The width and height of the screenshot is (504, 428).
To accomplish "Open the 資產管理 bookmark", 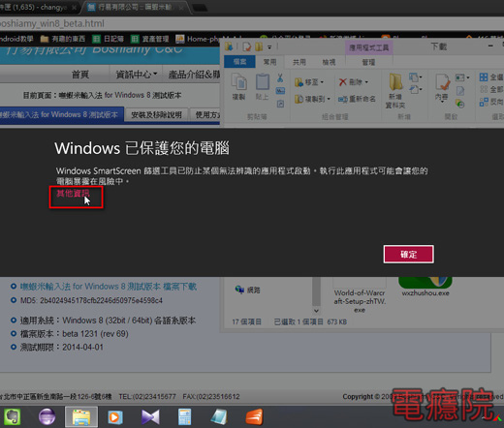I will coord(150,39).
